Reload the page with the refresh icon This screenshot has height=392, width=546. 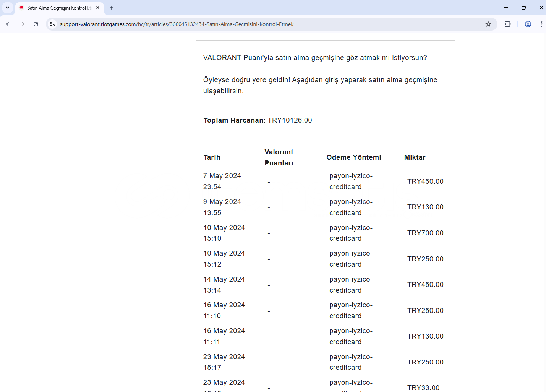pyautogui.click(x=36, y=24)
